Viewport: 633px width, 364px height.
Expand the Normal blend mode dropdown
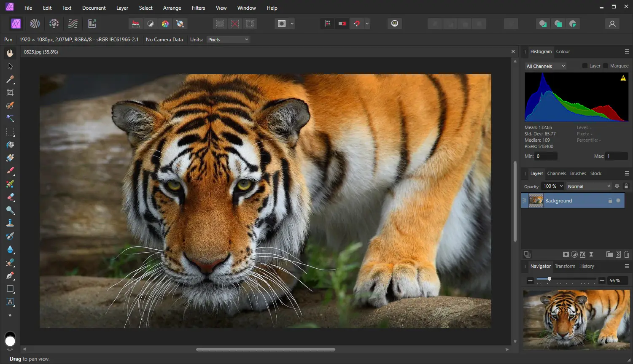click(588, 186)
